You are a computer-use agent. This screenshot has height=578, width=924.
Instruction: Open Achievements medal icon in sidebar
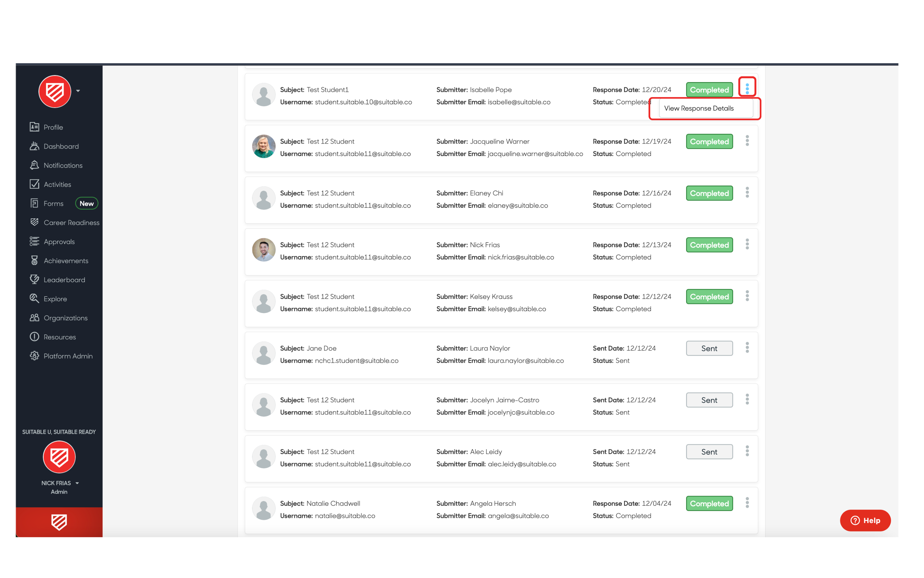[34, 261]
